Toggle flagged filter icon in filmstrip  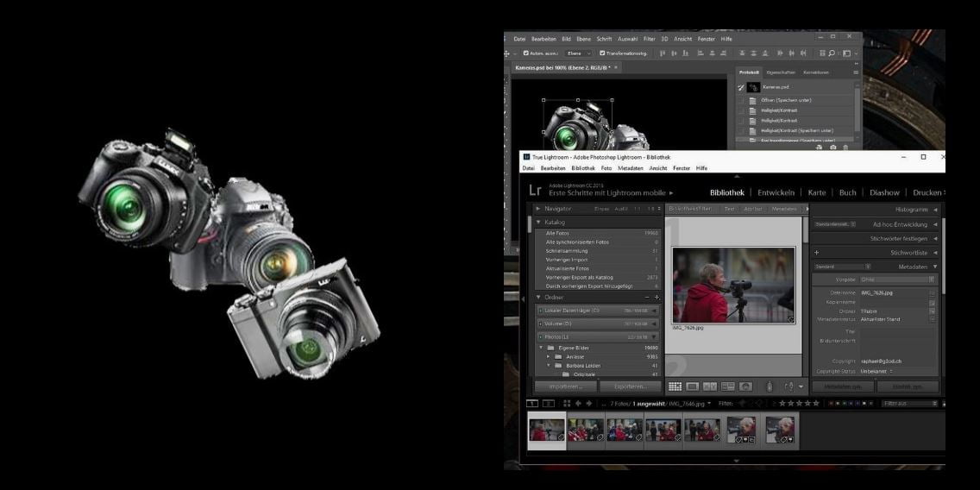(743, 404)
